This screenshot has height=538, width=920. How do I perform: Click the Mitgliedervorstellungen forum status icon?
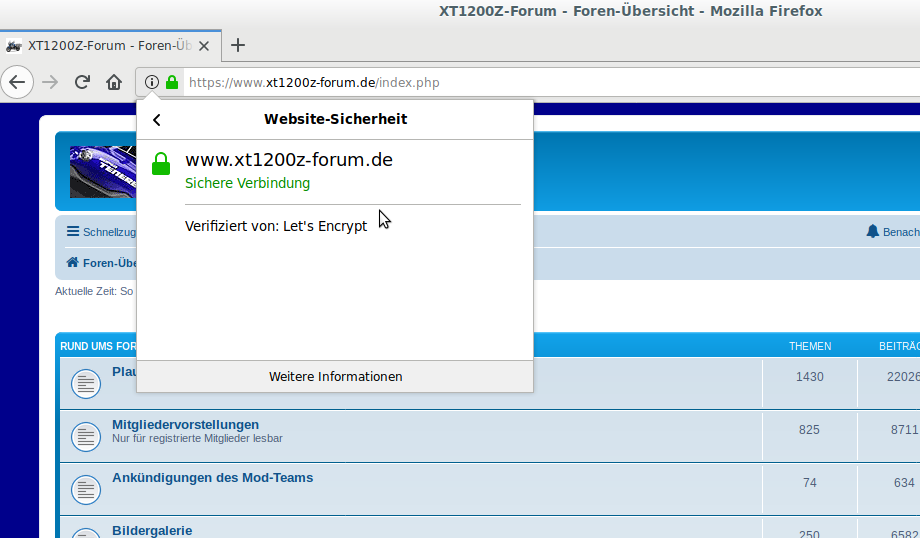(x=86, y=436)
